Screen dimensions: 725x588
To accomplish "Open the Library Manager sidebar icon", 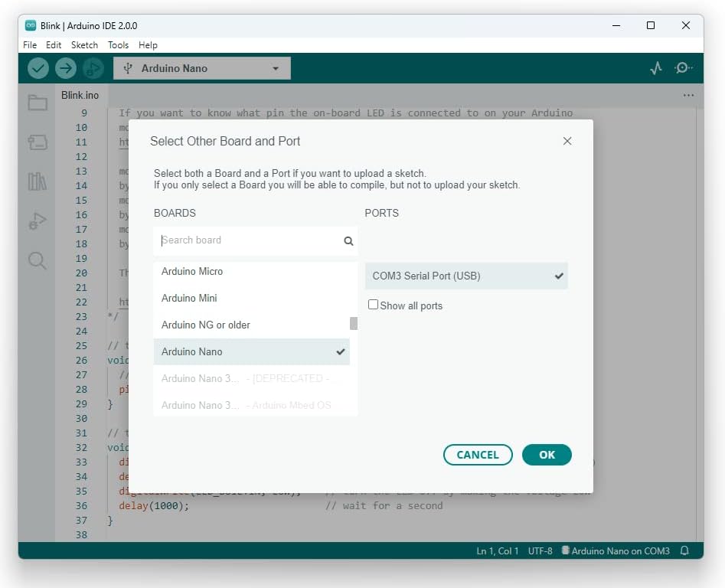I will tap(38, 181).
